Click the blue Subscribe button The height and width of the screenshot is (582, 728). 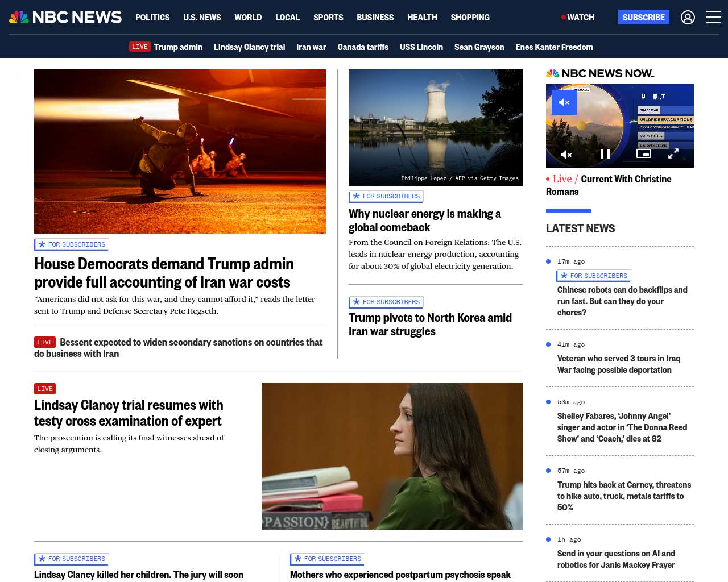[x=644, y=17]
